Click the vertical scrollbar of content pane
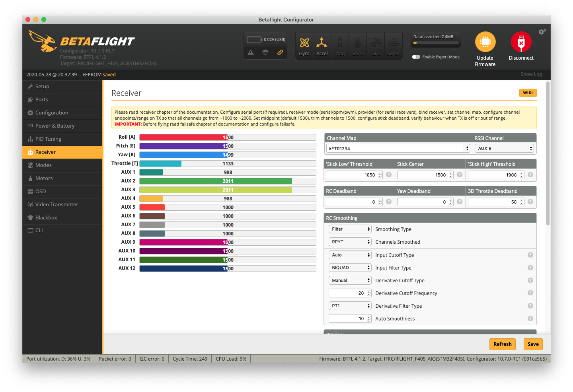This screenshot has width=573, height=392. pos(548,154)
